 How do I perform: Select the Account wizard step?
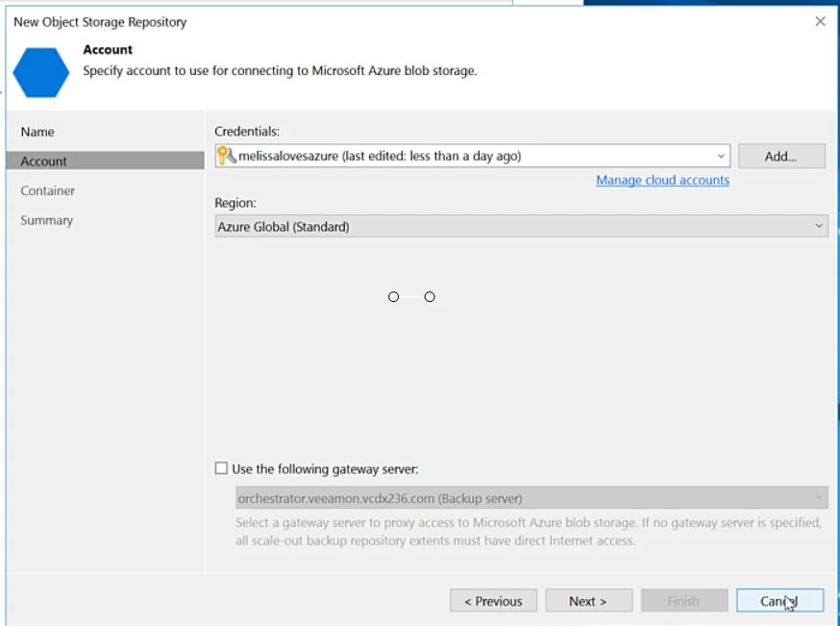[x=106, y=161]
